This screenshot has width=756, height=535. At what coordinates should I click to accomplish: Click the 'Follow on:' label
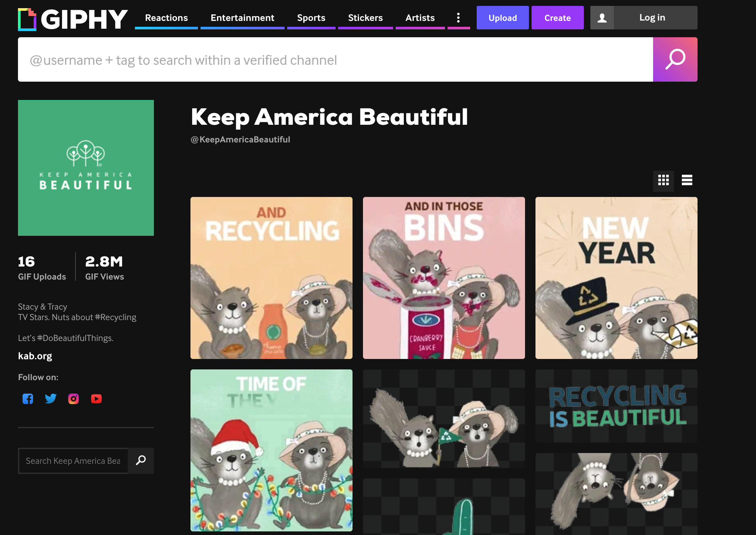[38, 377]
